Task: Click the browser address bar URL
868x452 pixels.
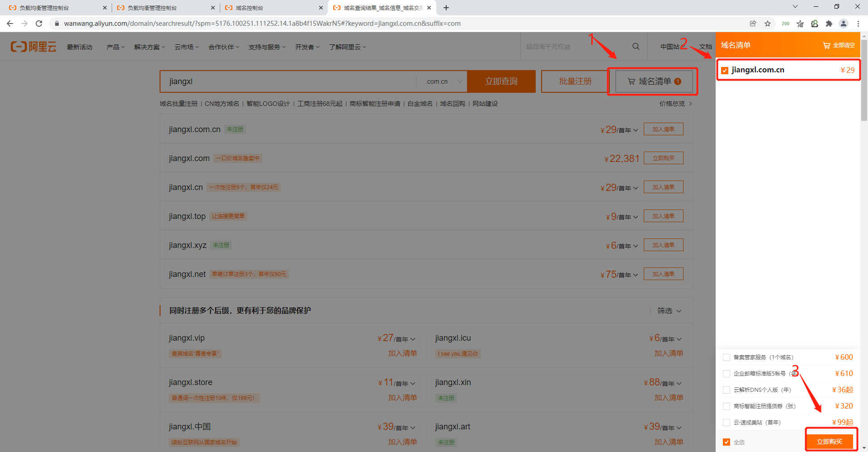Action: tap(262, 24)
